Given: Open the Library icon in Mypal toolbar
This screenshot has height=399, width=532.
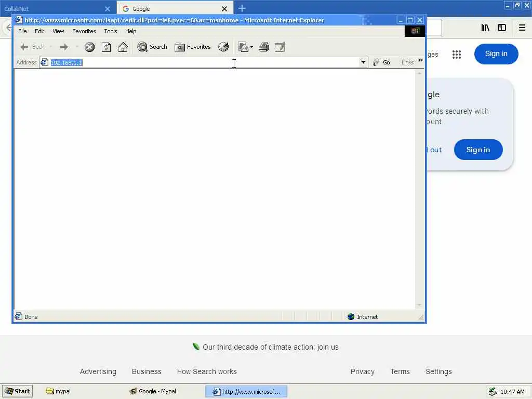Looking at the screenshot, I should pos(485,28).
